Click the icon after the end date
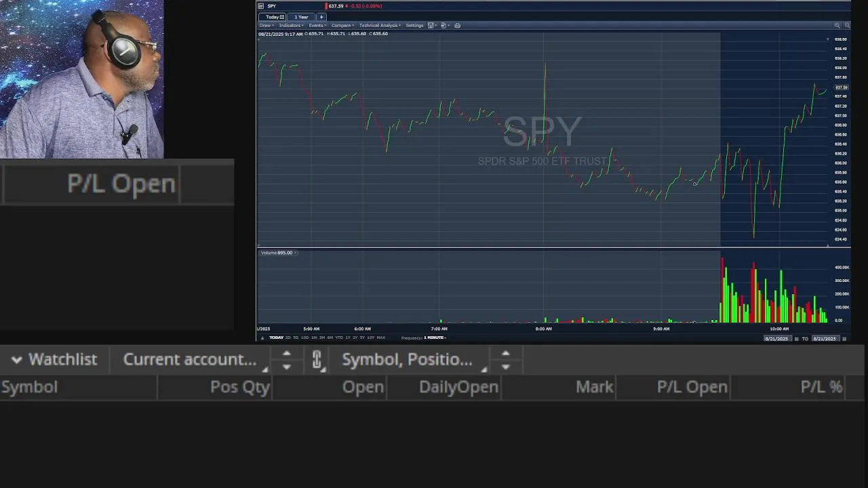Image resolution: width=868 pixels, height=488 pixels. coord(844,338)
